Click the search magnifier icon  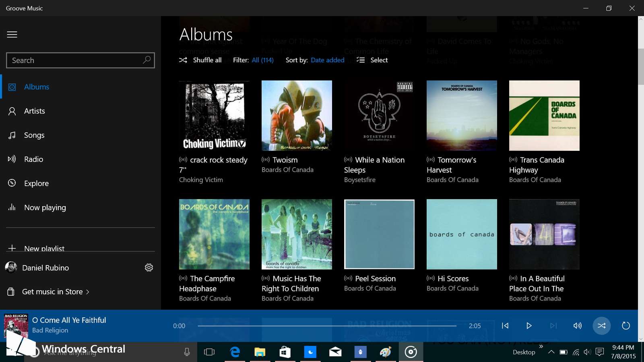(147, 60)
